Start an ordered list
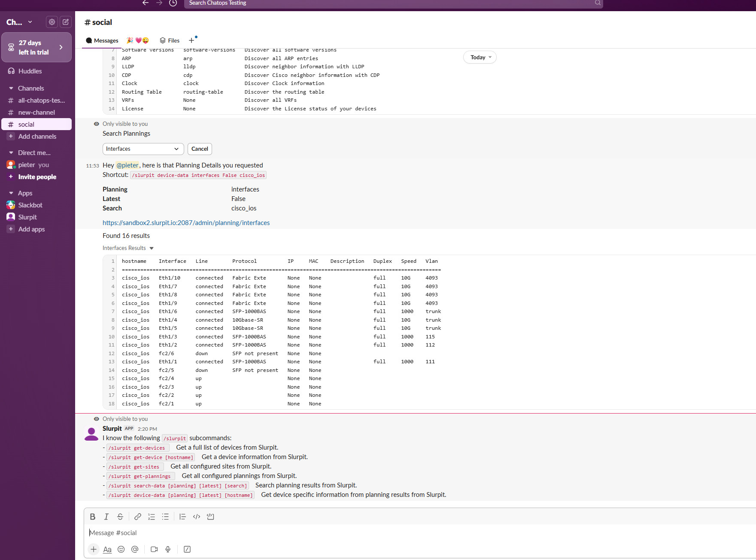The width and height of the screenshot is (756, 560). click(152, 517)
